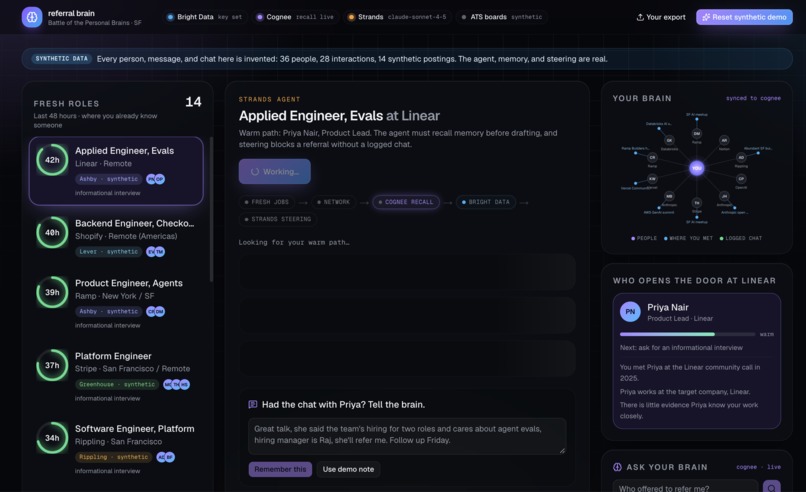Select the GK node in brain graph
This screenshot has height=492, width=806.
click(669, 140)
